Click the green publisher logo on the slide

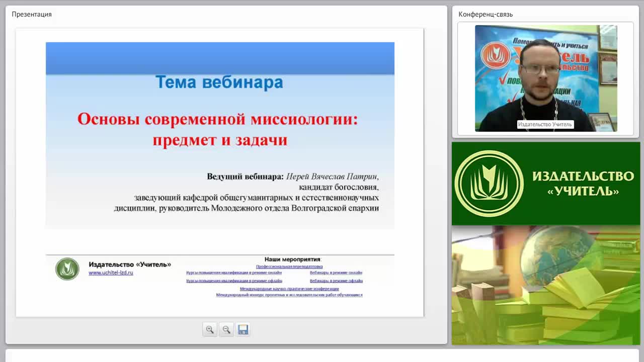pos(67,269)
